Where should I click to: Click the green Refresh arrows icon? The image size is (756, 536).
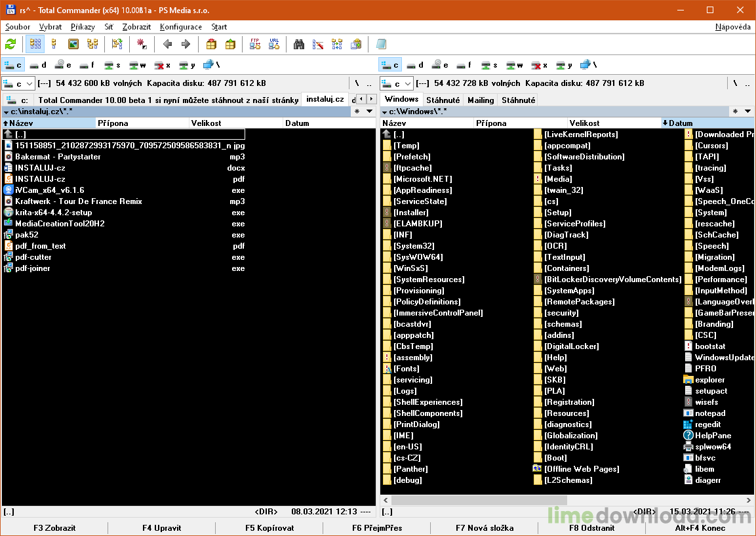pos(10,45)
